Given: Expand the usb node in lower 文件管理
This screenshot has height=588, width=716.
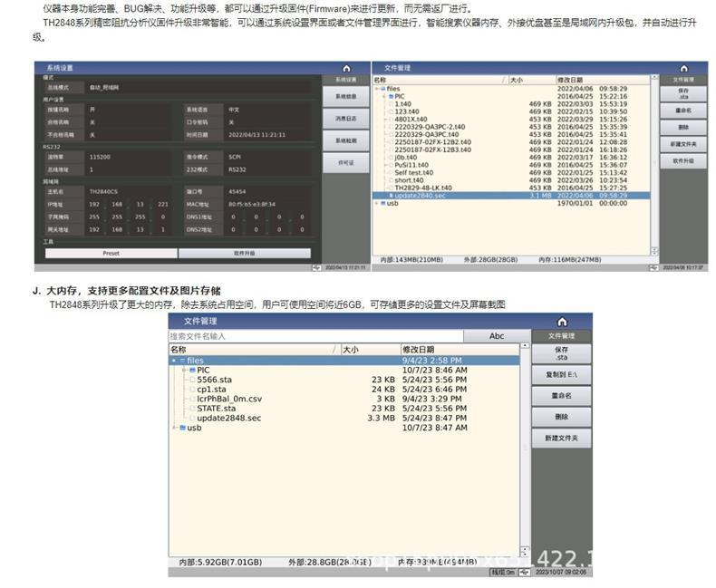Looking at the screenshot, I should [174, 428].
